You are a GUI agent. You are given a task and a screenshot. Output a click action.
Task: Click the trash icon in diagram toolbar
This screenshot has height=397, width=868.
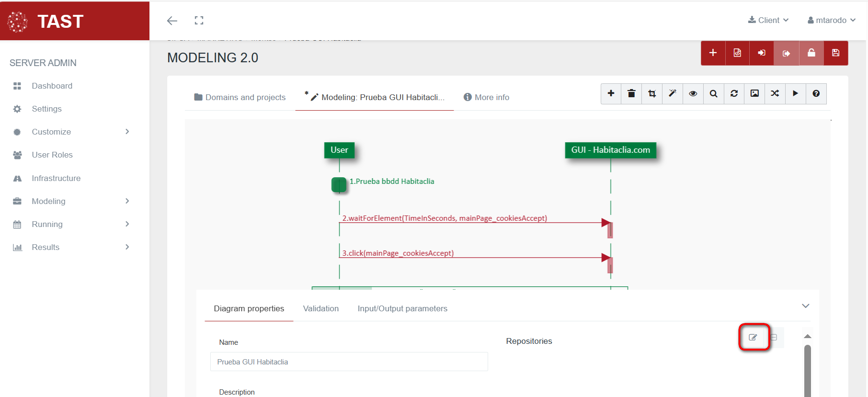pos(631,94)
